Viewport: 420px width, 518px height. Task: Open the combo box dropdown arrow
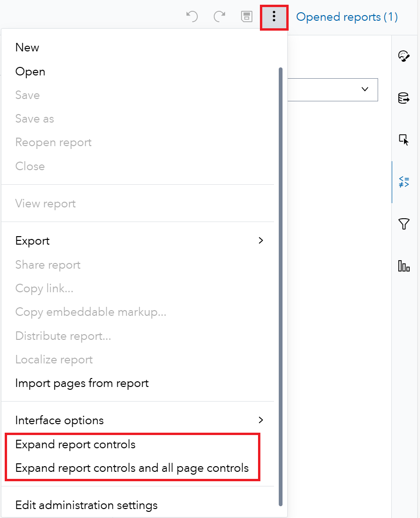pos(365,90)
